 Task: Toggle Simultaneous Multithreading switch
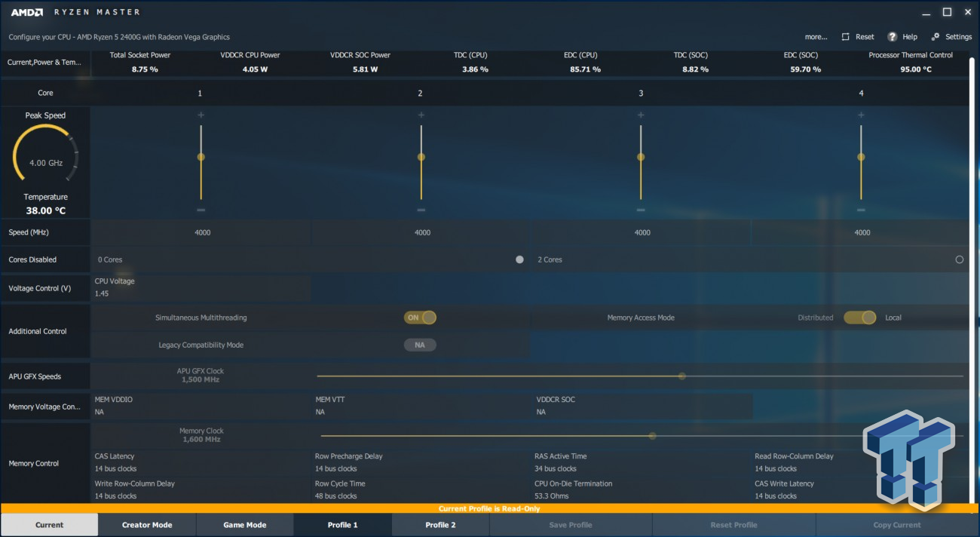click(x=420, y=318)
